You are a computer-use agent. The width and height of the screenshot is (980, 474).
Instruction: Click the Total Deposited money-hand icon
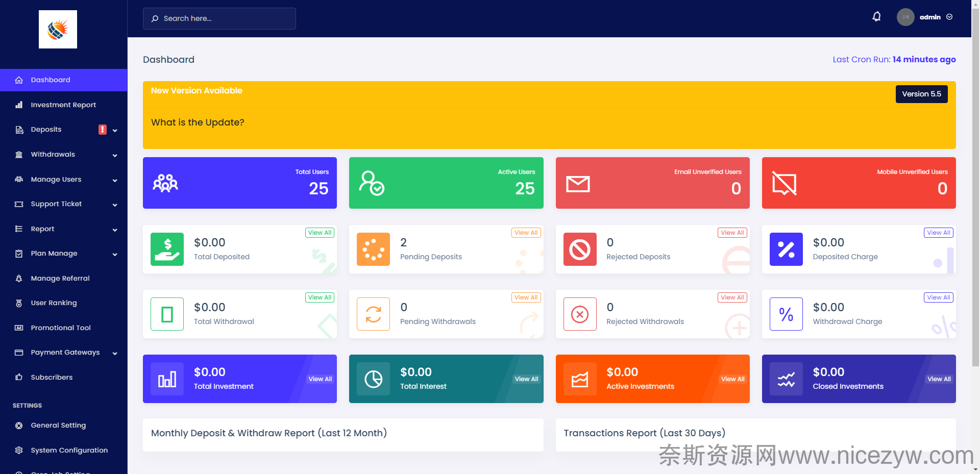click(x=167, y=249)
